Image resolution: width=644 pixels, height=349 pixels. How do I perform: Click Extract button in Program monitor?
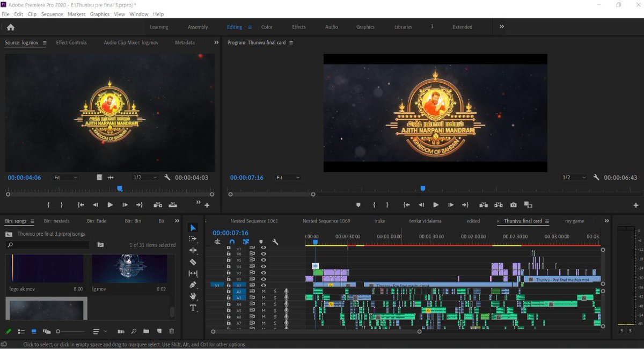499,205
